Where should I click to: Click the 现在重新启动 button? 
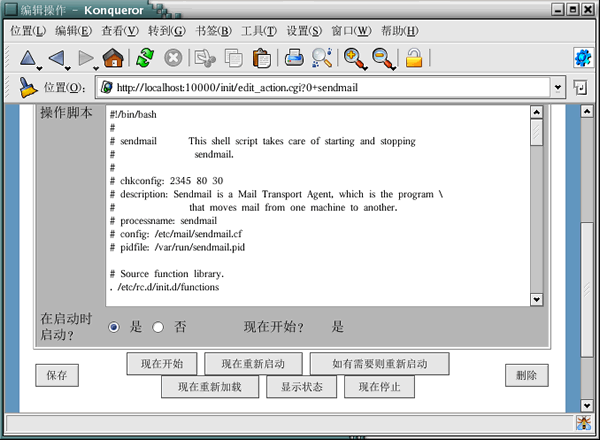pyautogui.click(x=253, y=363)
